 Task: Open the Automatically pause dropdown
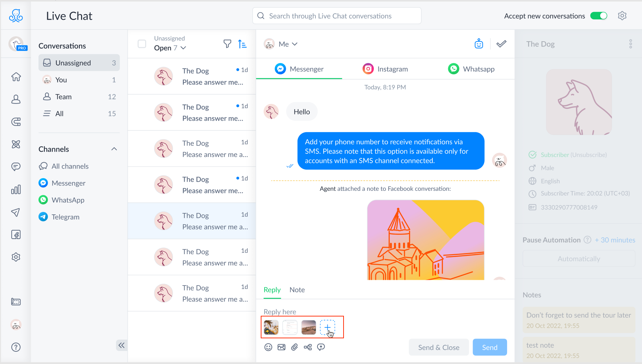(x=579, y=259)
